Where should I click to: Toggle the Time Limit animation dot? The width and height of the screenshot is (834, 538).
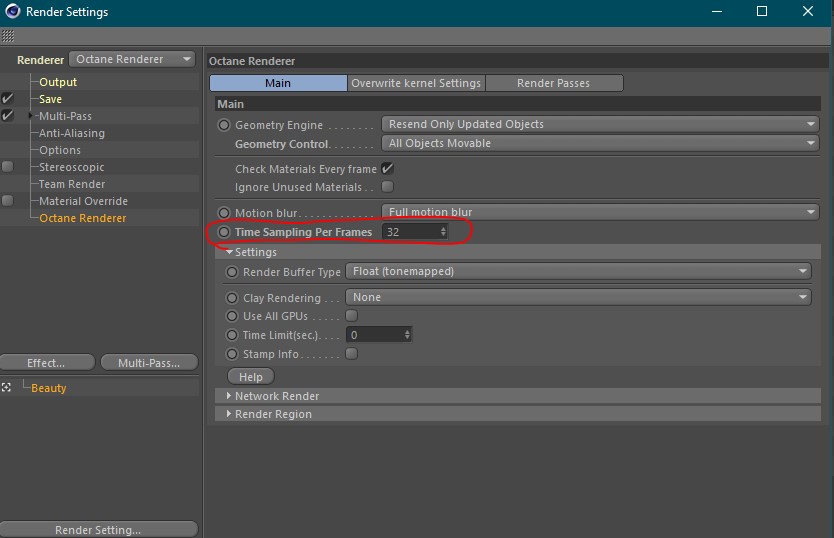[x=232, y=335]
